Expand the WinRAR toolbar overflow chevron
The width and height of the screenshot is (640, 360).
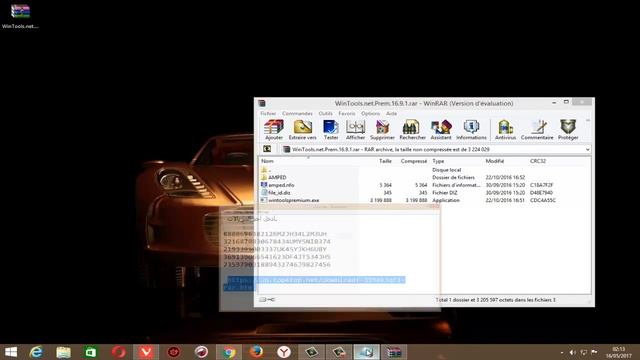point(588,120)
